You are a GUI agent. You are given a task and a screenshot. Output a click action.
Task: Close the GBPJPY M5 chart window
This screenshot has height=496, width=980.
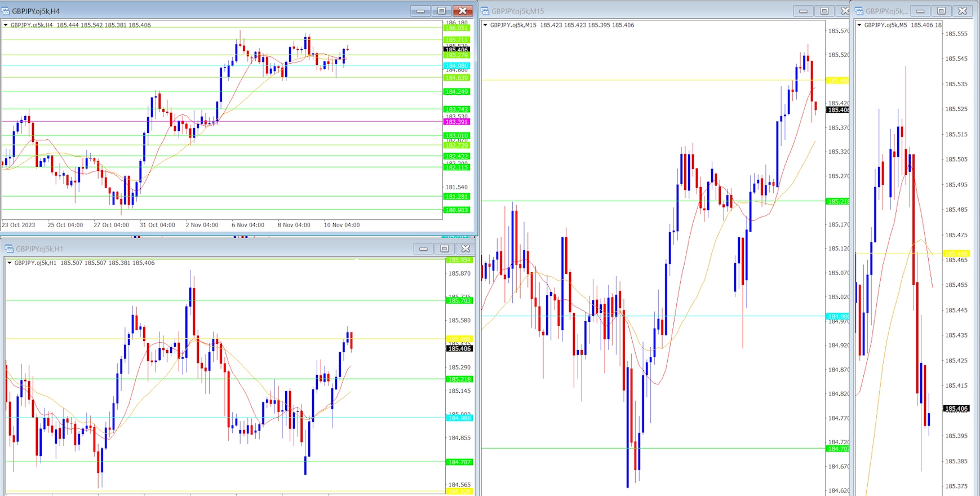tap(963, 11)
